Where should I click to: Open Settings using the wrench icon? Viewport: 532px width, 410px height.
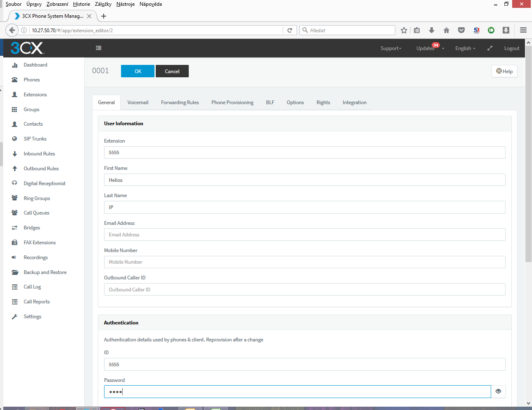pyautogui.click(x=15, y=317)
